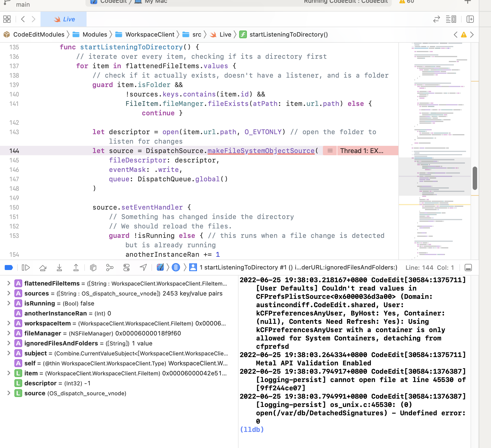Go back in editor history
491x448 pixels.
pos(23,19)
